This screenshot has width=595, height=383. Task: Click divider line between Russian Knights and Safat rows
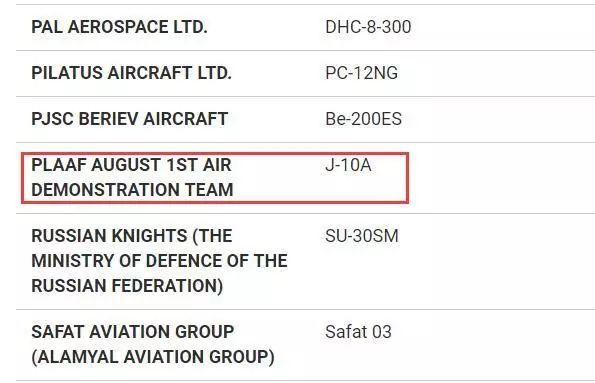[x=305, y=309]
